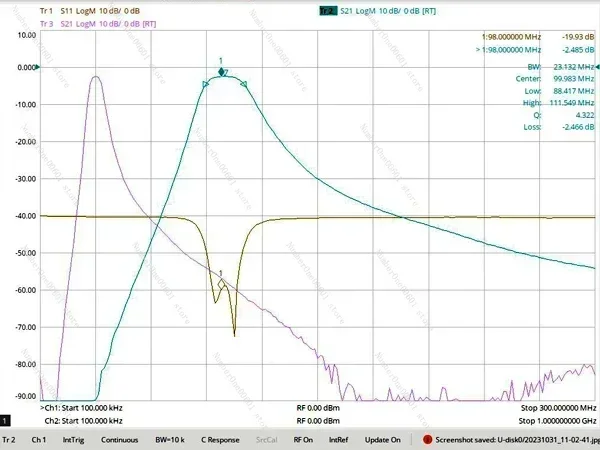Toggle the Update On display setting
Image resolution: width=600 pixels, height=450 pixels.
pyautogui.click(x=383, y=440)
